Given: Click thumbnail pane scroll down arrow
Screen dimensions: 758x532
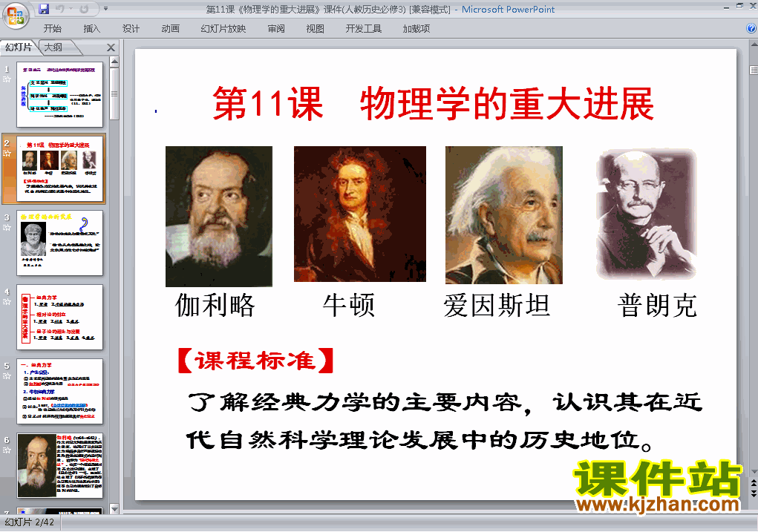Looking at the screenshot, I should [x=114, y=509].
